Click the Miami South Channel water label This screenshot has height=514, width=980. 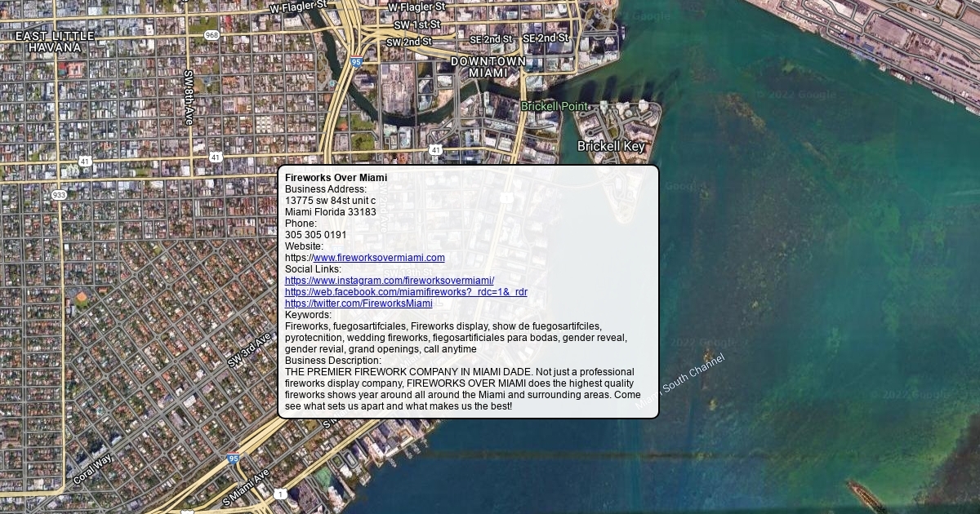679,381
